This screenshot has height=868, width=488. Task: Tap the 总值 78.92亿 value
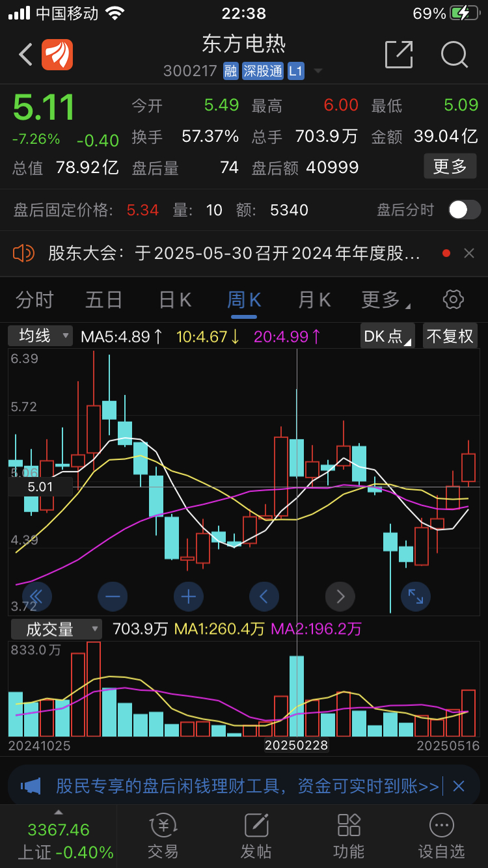pos(87,167)
